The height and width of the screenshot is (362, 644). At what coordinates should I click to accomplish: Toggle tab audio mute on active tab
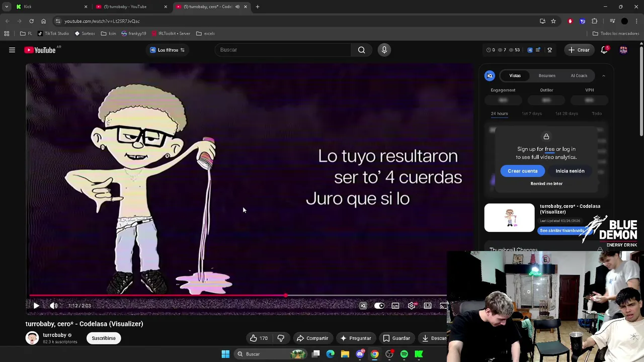point(237,7)
